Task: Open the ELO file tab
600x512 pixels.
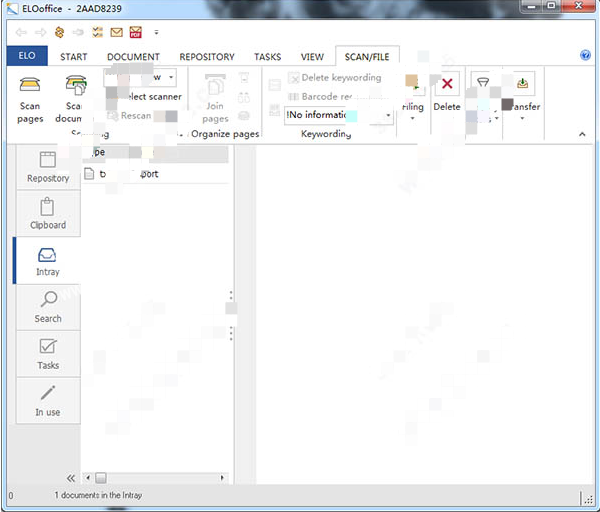Action: pyautogui.click(x=27, y=56)
